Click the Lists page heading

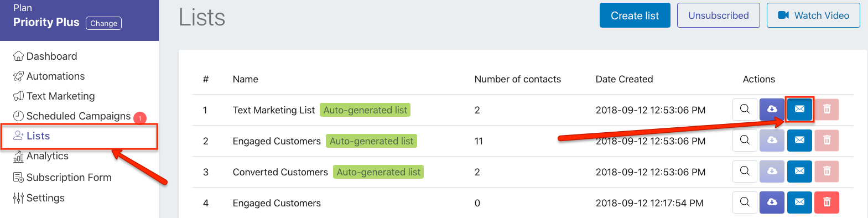pyautogui.click(x=202, y=17)
